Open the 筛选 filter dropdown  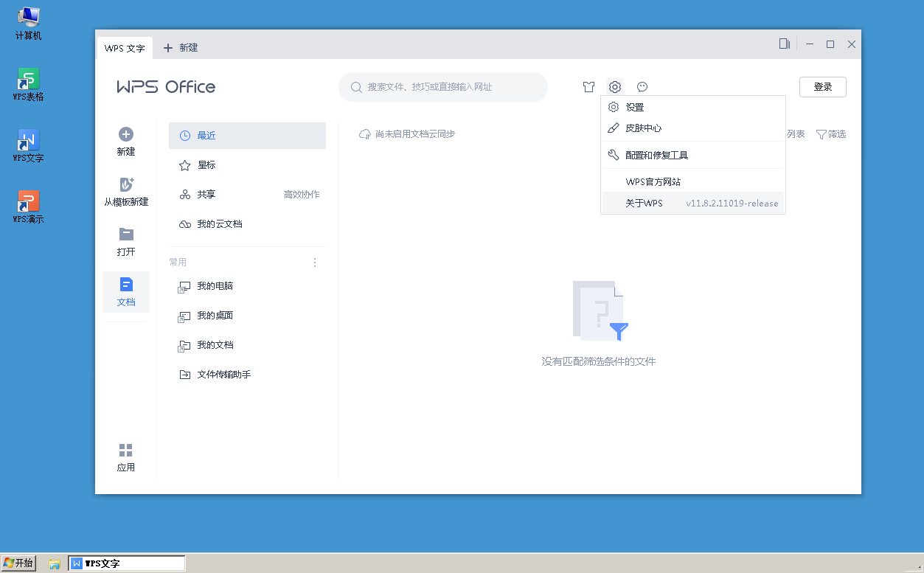click(830, 134)
